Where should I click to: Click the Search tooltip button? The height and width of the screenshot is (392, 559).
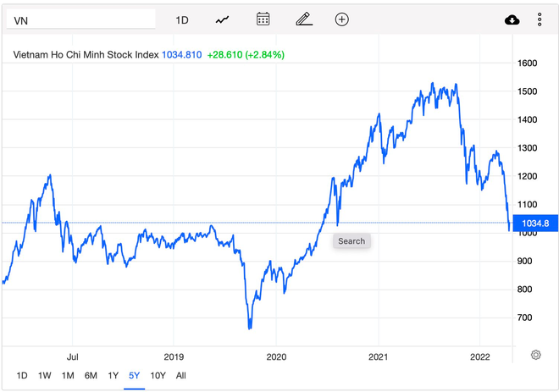pos(351,241)
